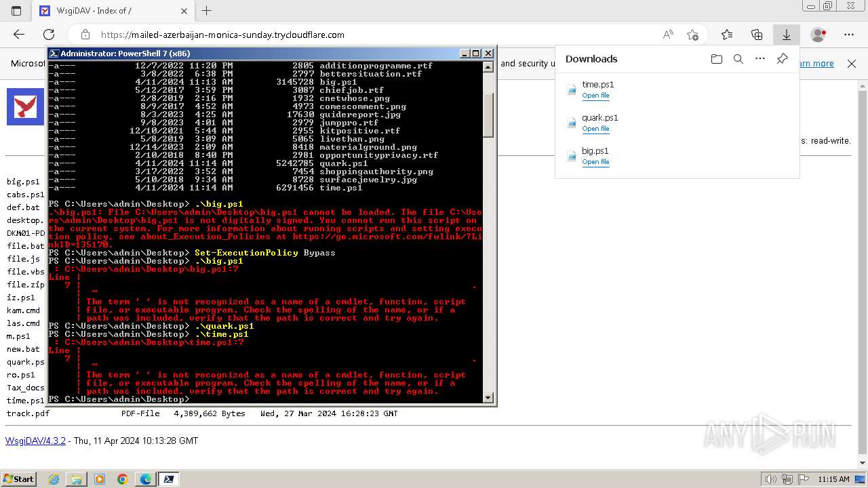Open File Explorer from taskbar
The image size is (868, 488).
tap(77, 479)
